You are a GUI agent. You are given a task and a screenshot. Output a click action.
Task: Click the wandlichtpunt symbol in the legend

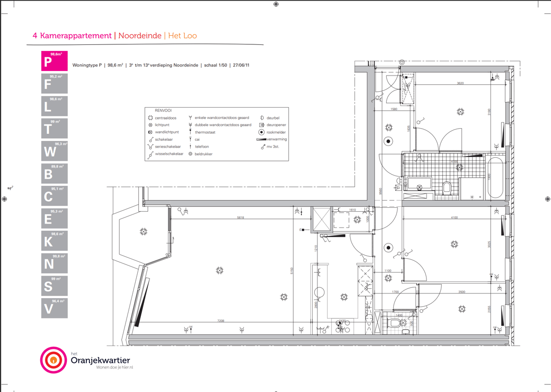coord(151,132)
